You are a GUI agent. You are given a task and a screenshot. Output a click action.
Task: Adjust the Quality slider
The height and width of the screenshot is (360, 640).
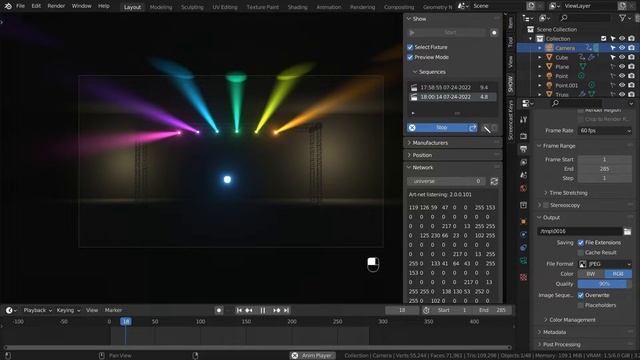[605, 284]
